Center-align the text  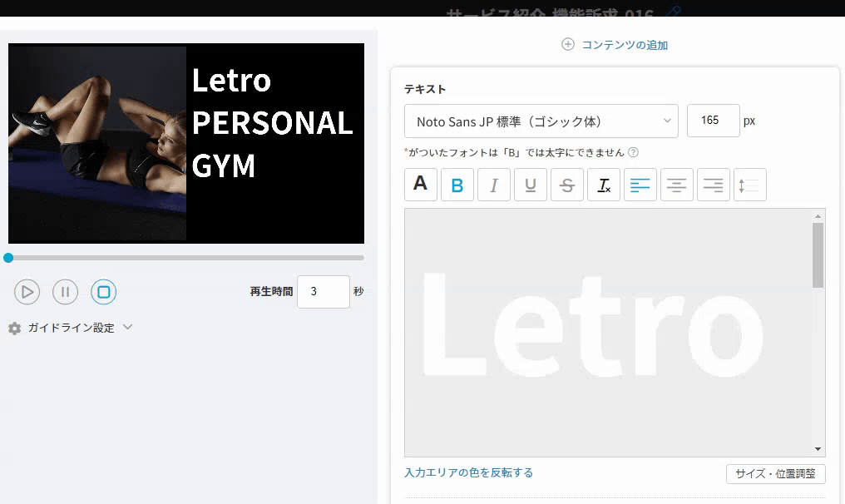[x=677, y=185]
